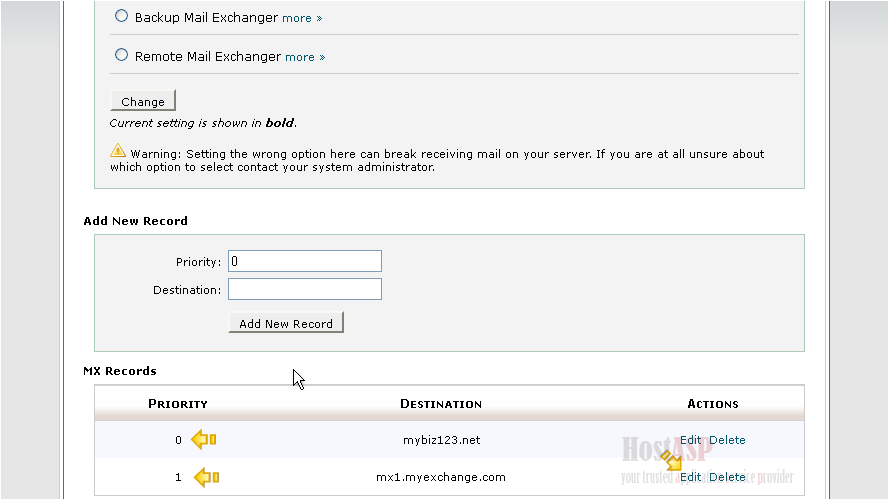Click the Destination column header
This screenshot has width=889, height=500.
(441, 404)
